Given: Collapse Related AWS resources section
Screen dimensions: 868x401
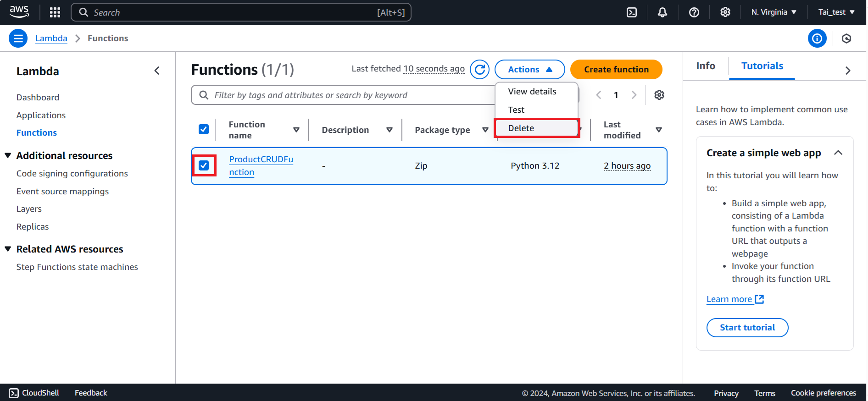Looking at the screenshot, I should (x=8, y=249).
